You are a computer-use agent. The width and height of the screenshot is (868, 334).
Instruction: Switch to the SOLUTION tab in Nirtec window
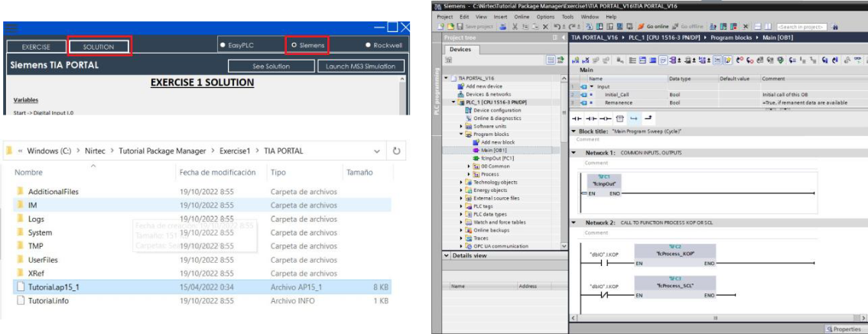point(99,47)
